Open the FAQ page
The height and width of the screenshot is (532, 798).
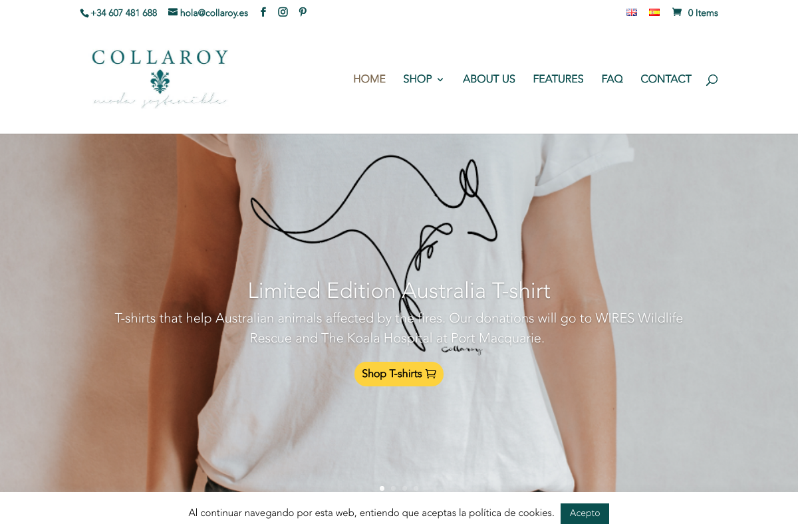click(x=612, y=79)
